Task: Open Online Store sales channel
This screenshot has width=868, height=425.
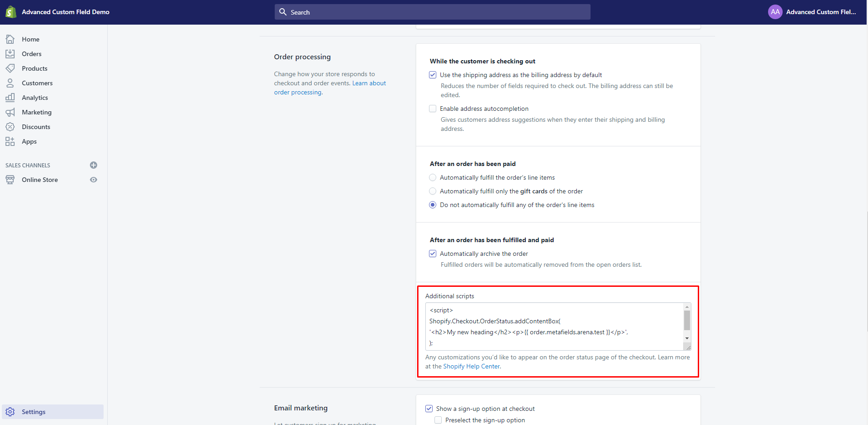Action: 40,180
